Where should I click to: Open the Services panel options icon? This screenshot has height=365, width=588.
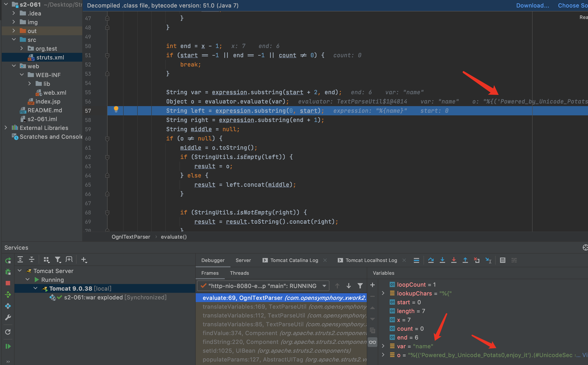click(585, 247)
